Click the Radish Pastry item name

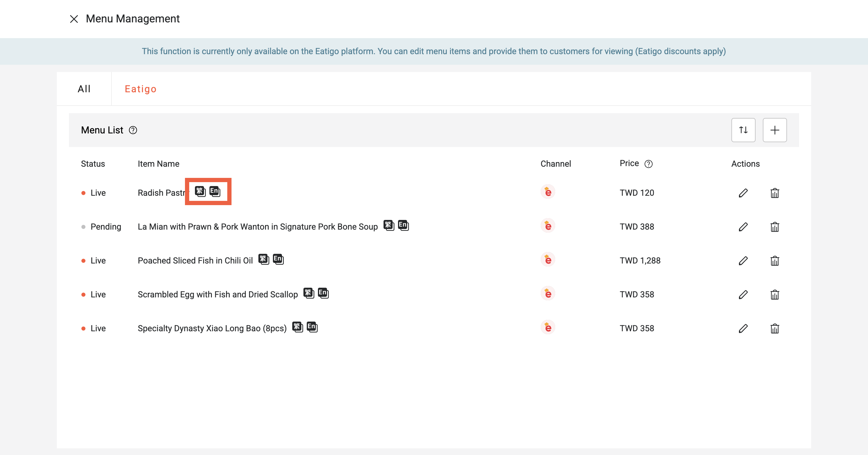pyautogui.click(x=161, y=193)
